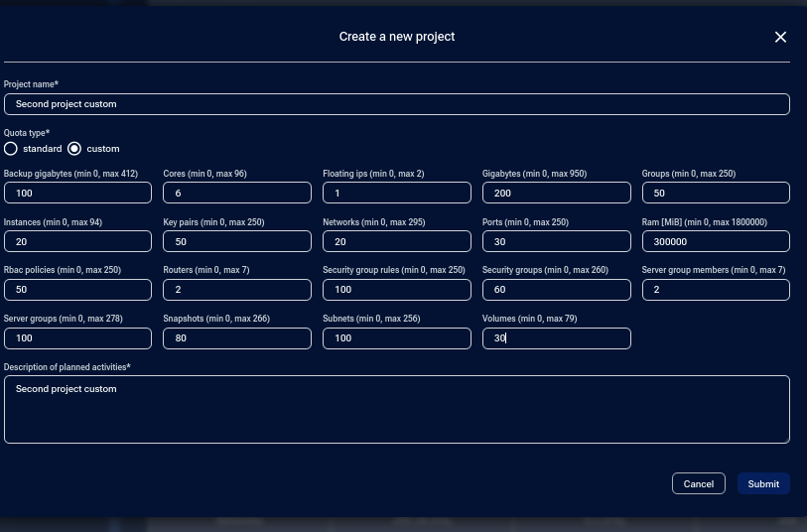Click the 'Project name*' label
Image resolution: width=807 pixels, height=532 pixels.
tap(31, 83)
